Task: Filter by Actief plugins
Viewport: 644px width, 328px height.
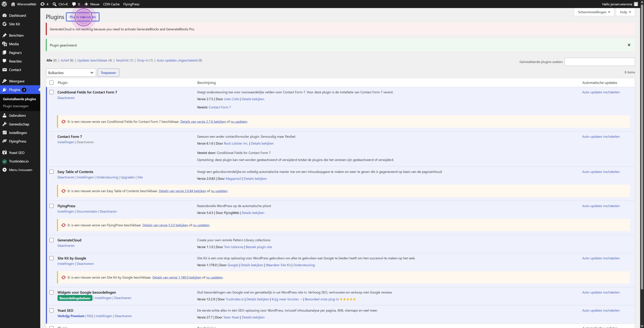Action: [65, 60]
